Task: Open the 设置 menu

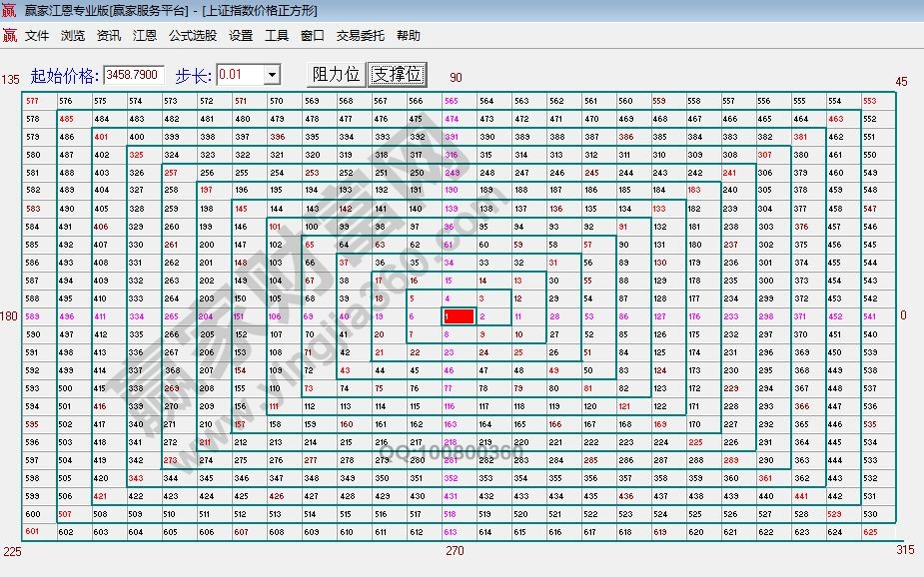Action: 241,36
